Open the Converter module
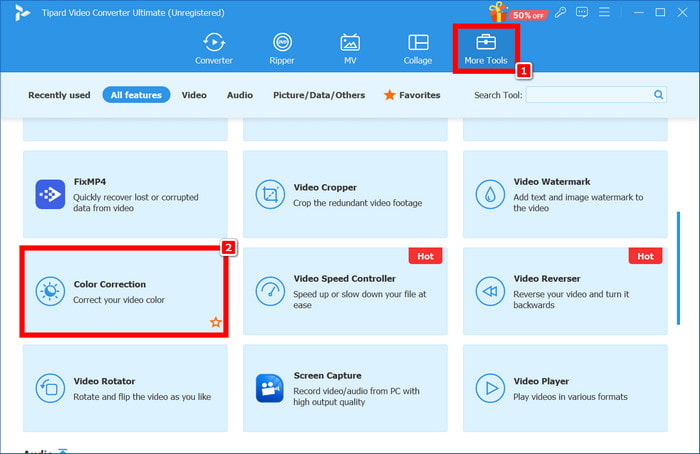The height and width of the screenshot is (454, 700). (x=213, y=49)
